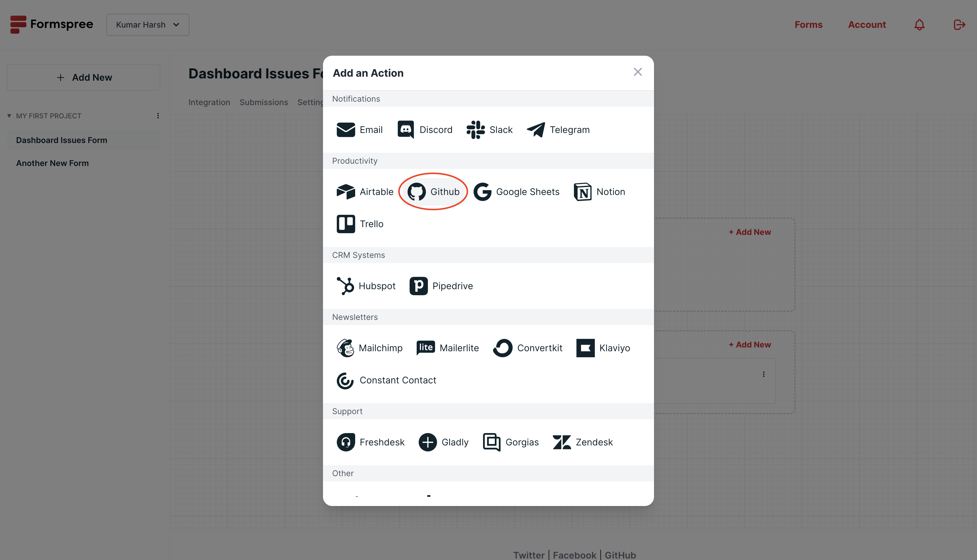Open the Integration tab

[209, 102]
